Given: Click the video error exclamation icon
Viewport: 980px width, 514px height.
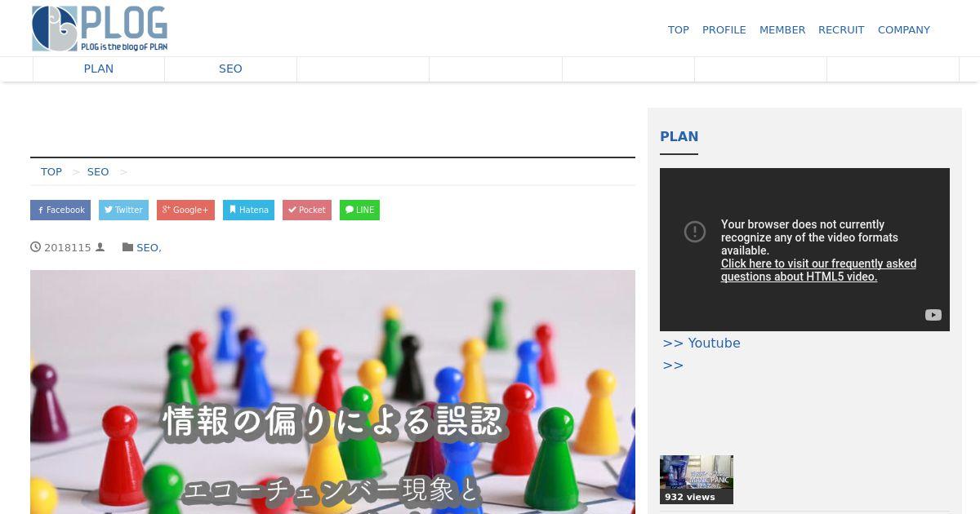Looking at the screenshot, I should click(x=695, y=232).
